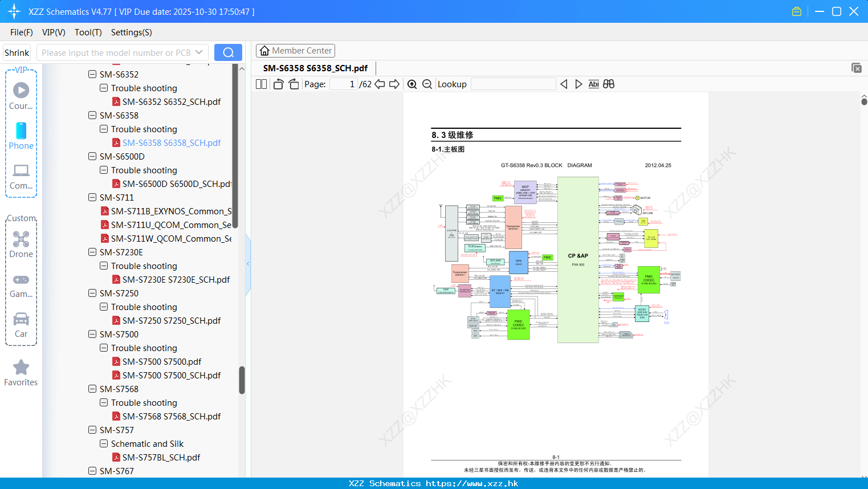Select the Car category
Viewport: 868px width, 489px height.
click(21, 325)
